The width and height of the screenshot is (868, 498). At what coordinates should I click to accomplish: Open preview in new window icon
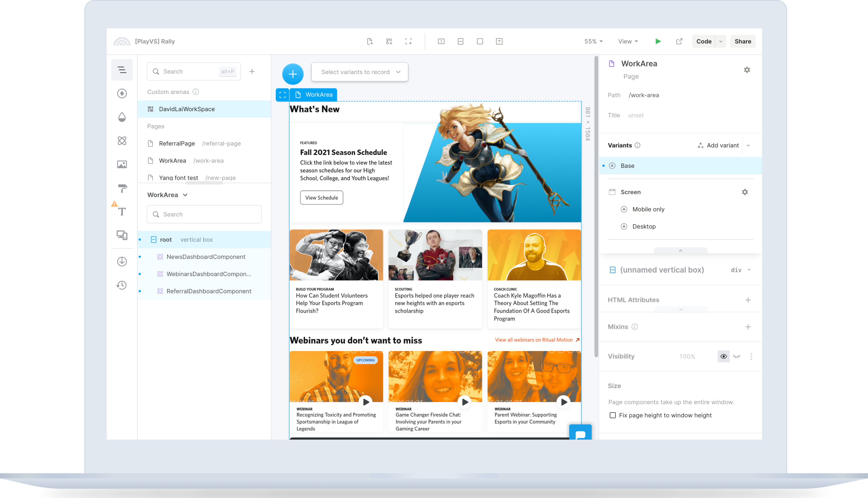(679, 41)
